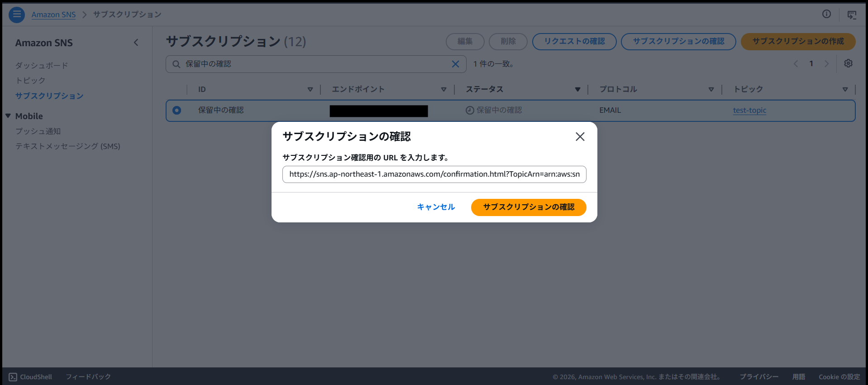Select the pending confirmation row radio button
This screenshot has width=868, height=385.
(176, 110)
